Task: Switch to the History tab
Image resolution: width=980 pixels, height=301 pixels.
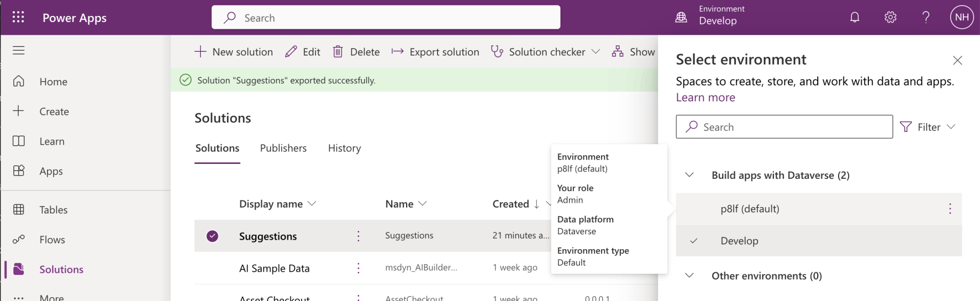Action: coord(344,148)
